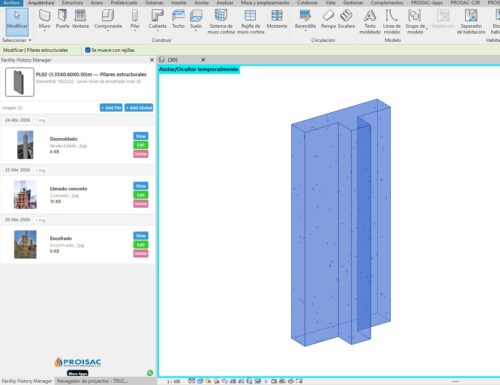Image resolution: width=500 pixels, height=385 pixels.
Task: Click the WhatsApp icon in the panel
Action: click(150, 373)
